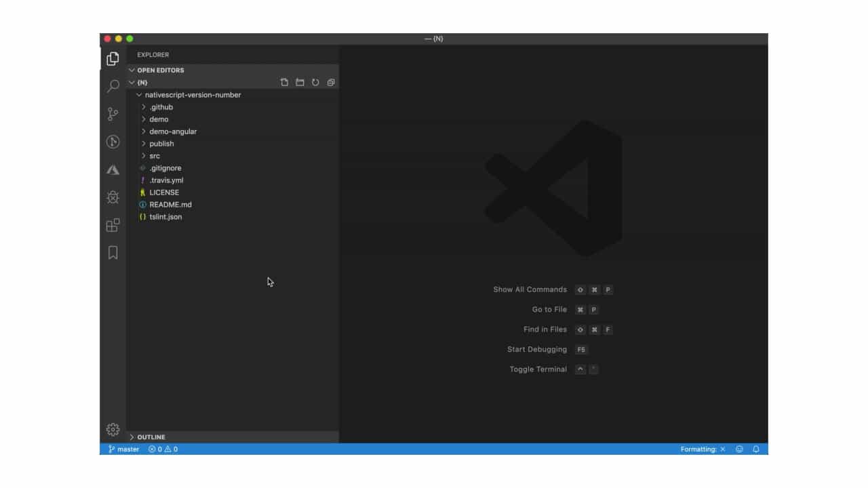Collapse the nativescript-version-number folder
Viewport: 868px width, 488px height.
(233, 95)
